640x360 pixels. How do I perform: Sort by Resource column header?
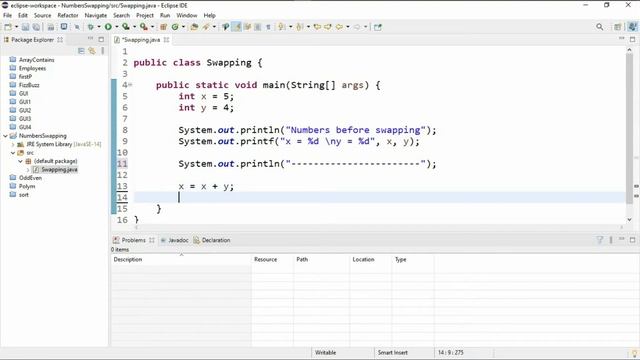tap(273, 260)
